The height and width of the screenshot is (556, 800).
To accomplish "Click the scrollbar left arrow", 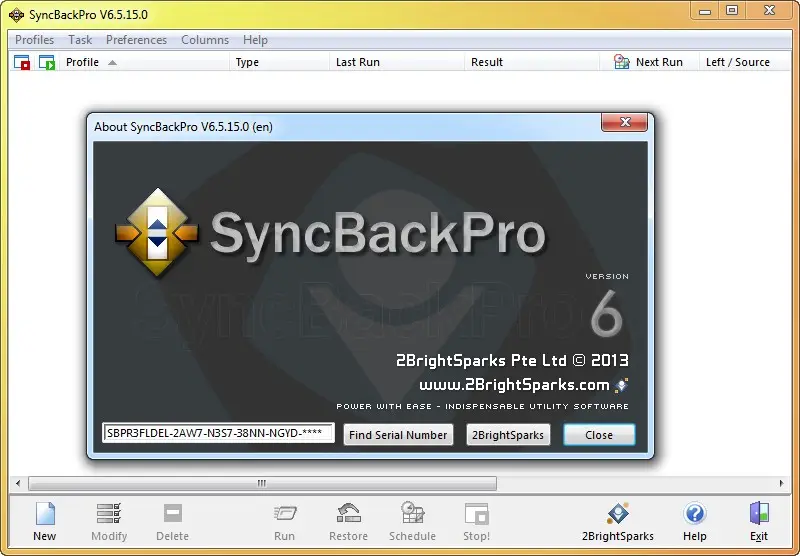I will coord(18,483).
